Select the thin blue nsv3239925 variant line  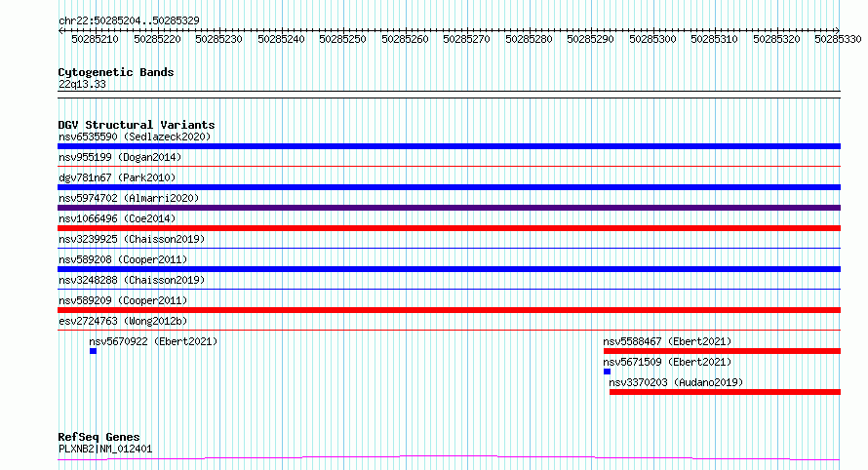(x=449, y=248)
